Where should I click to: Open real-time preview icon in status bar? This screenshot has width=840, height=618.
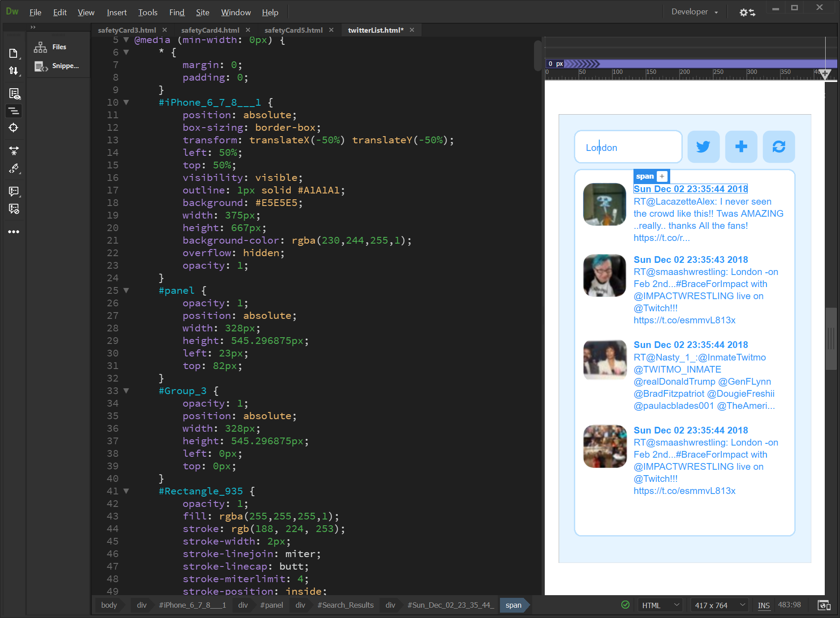pos(823,605)
